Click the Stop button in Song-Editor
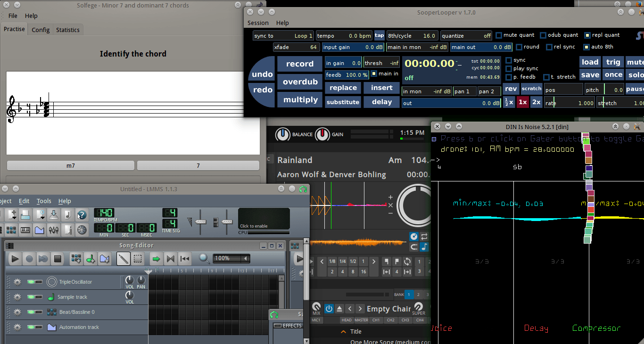Image resolution: width=644 pixels, height=344 pixels. pyautogui.click(x=58, y=259)
